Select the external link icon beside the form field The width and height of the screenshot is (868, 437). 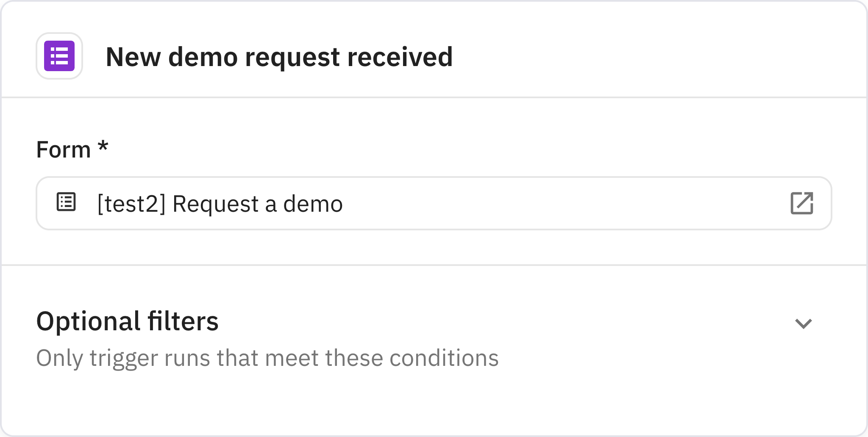click(802, 203)
